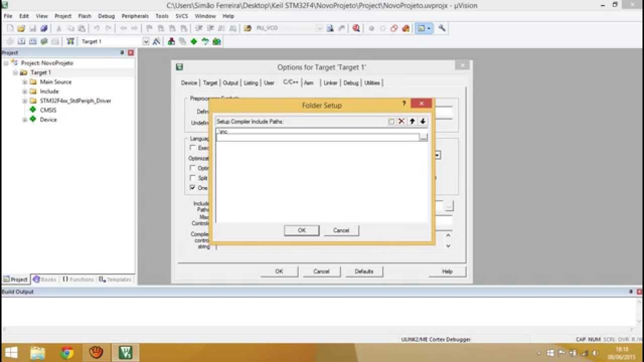Click the empty include path entry field
The width and height of the screenshot is (644, 362).
pyautogui.click(x=317, y=137)
